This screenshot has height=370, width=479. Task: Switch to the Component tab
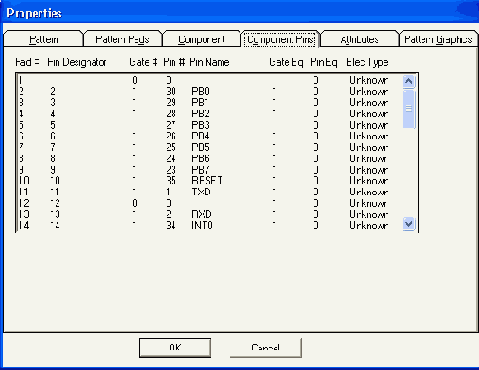pyautogui.click(x=201, y=39)
